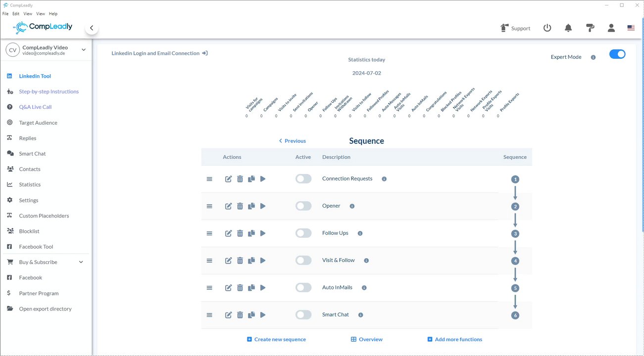Delete the Opener step via trash icon

240,206
